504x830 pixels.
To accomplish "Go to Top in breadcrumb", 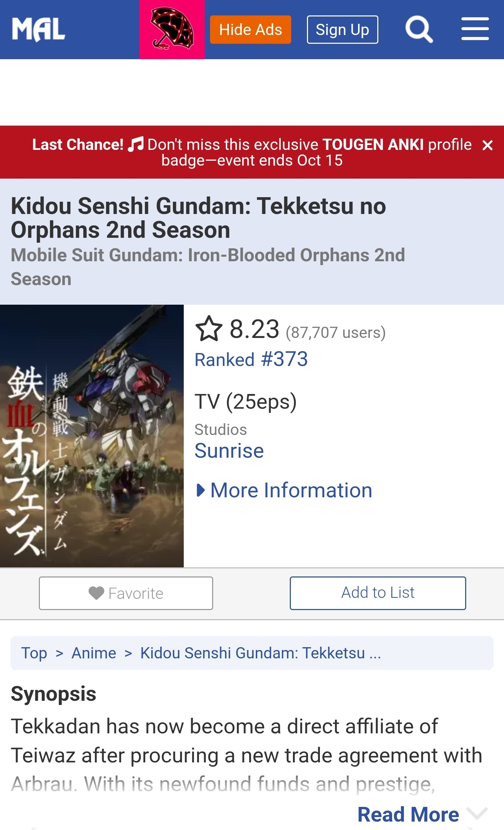I will pos(34,653).
